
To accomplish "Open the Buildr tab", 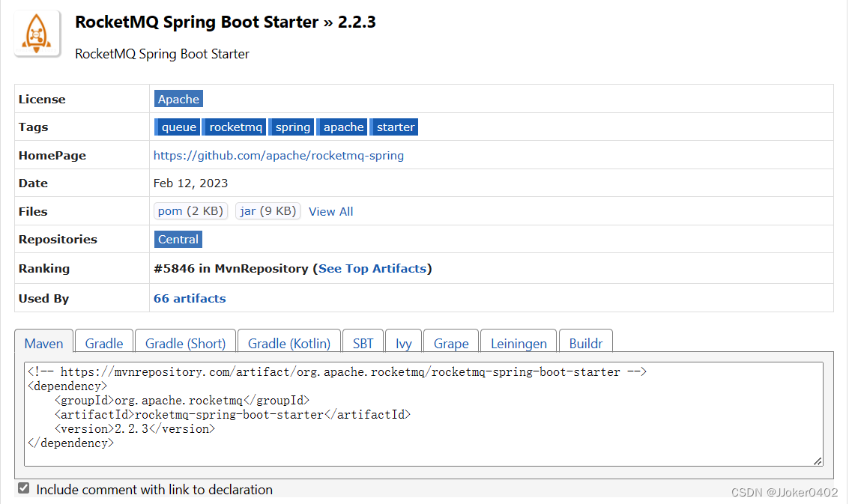I will [586, 344].
